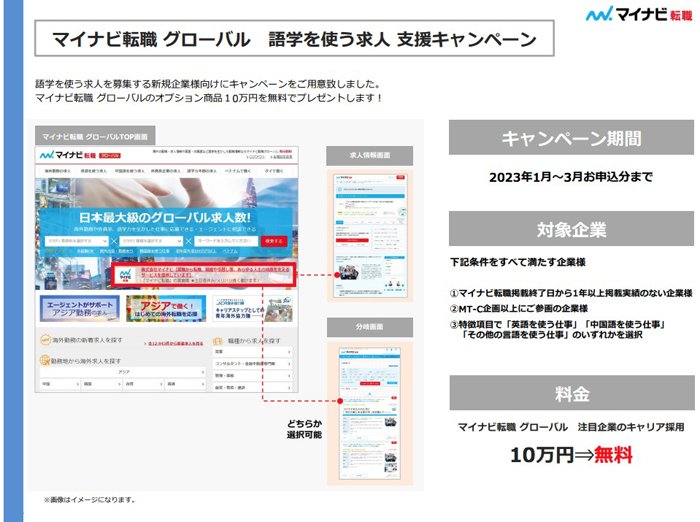The height and width of the screenshot is (522, 700).
Task: Click the NEW icon beside 海外勤務の新着求人を探す
Action: [46, 340]
